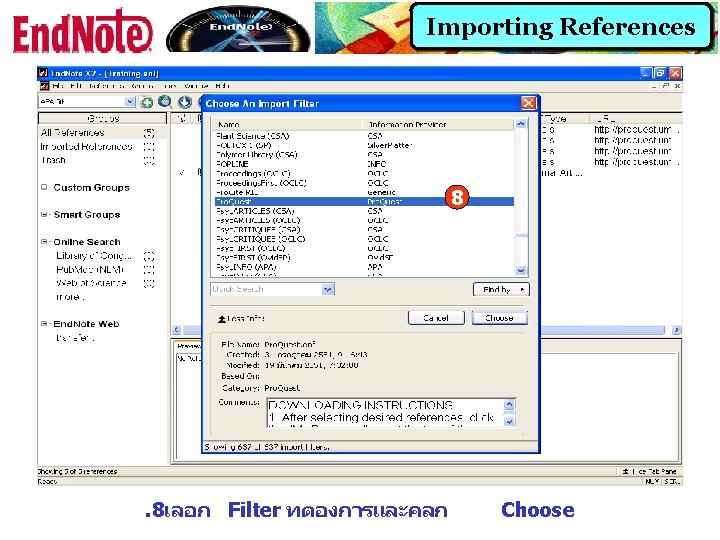
Task: Click the Less Info label
Action: [246, 319]
